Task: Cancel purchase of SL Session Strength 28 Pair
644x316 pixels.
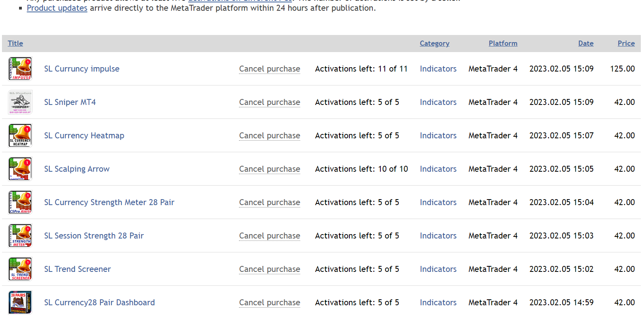Action: (x=270, y=236)
